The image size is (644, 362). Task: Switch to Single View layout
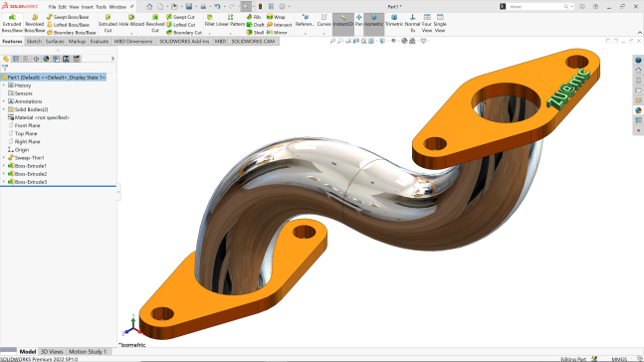[440, 24]
